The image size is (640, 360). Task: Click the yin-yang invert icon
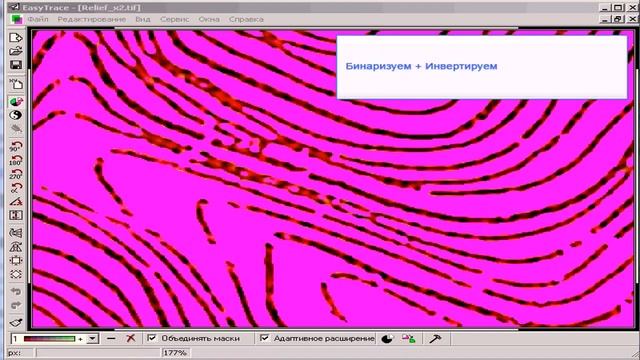(16, 115)
